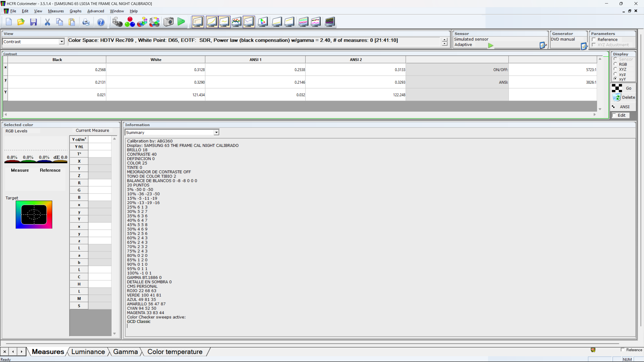Viewport: 644px width, 362px height.
Task: Click the Save floppy disk icon
Action: 33,22
